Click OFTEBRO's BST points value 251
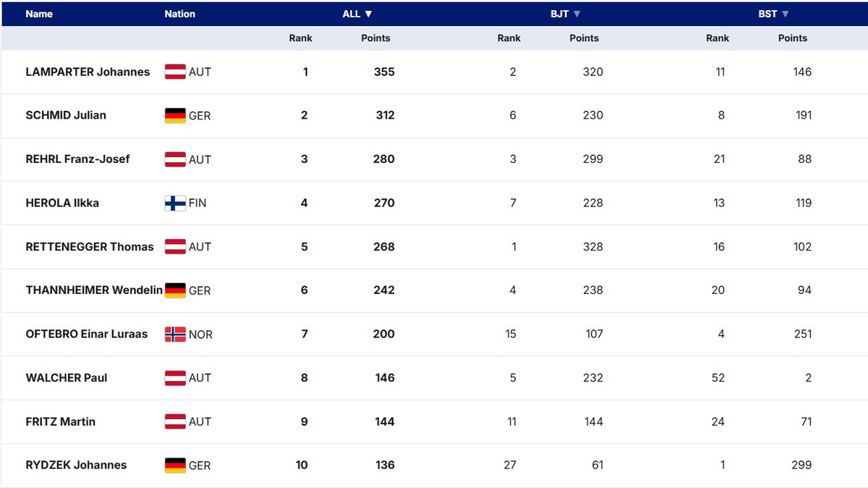Viewport: 868px width, 488px height. pos(802,334)
